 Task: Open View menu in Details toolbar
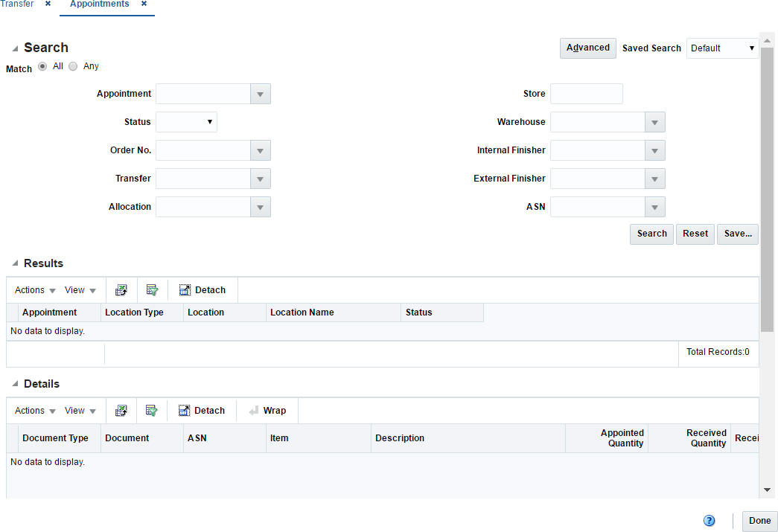[x=80, y=411]
